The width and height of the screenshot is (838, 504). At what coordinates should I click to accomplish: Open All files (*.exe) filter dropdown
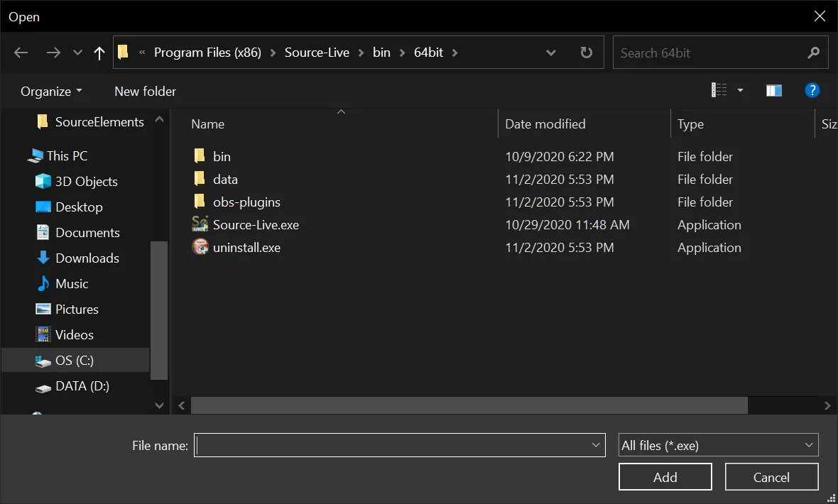[x=718, y=445]
